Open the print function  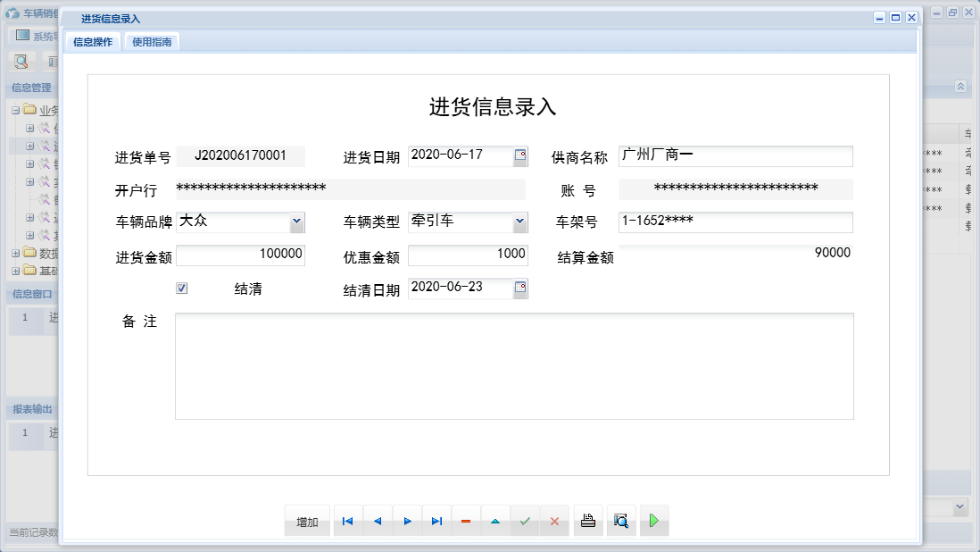point(587,520)
